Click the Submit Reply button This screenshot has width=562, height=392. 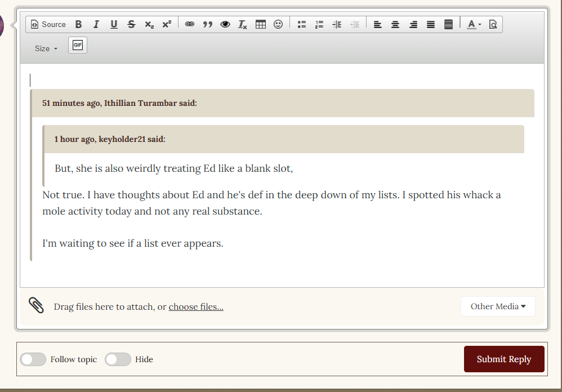[503, 359]
